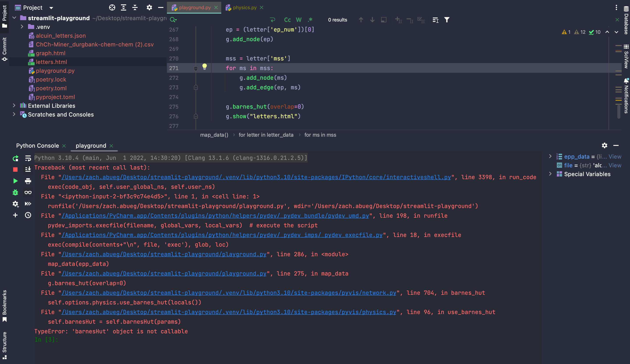Screen dimensions: 630x364
Task: Switch to the Python Console tab
Action: pos(37,145)
